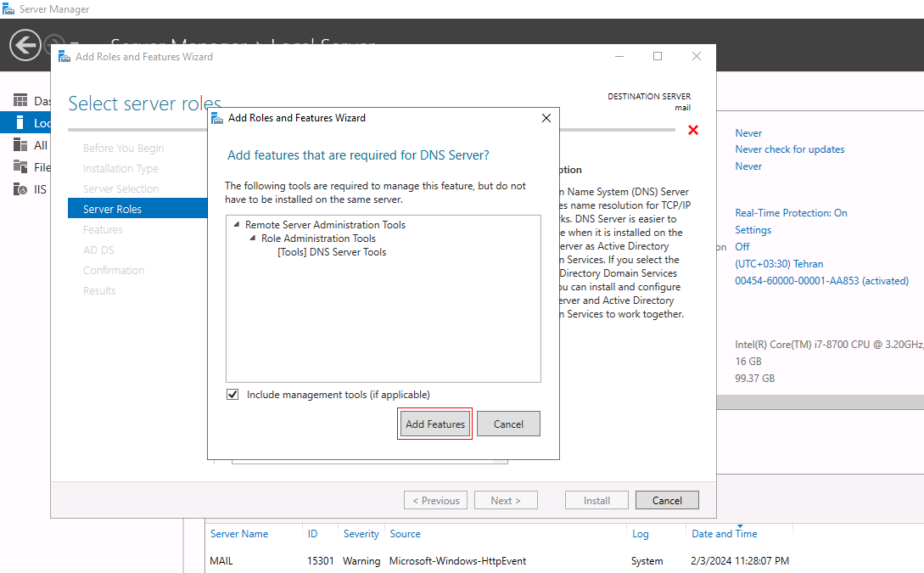
Task: Click the Select server roles heading
Action: click(145, 104)
